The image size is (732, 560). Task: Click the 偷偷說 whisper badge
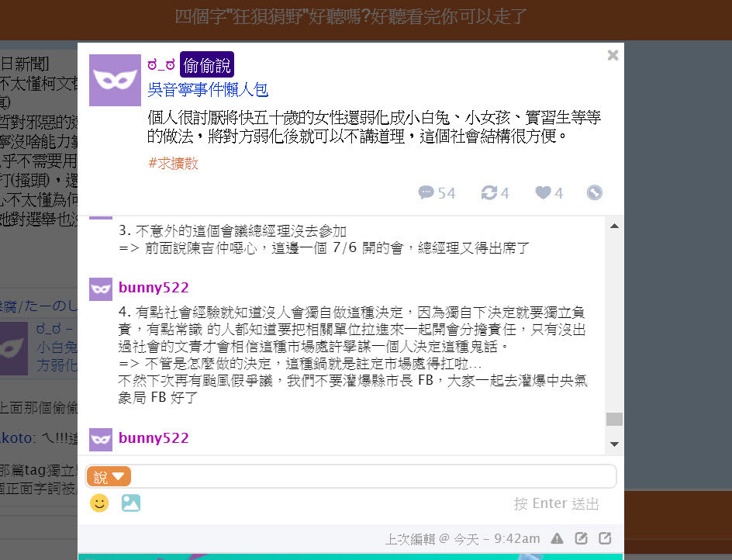click(207, 64)
